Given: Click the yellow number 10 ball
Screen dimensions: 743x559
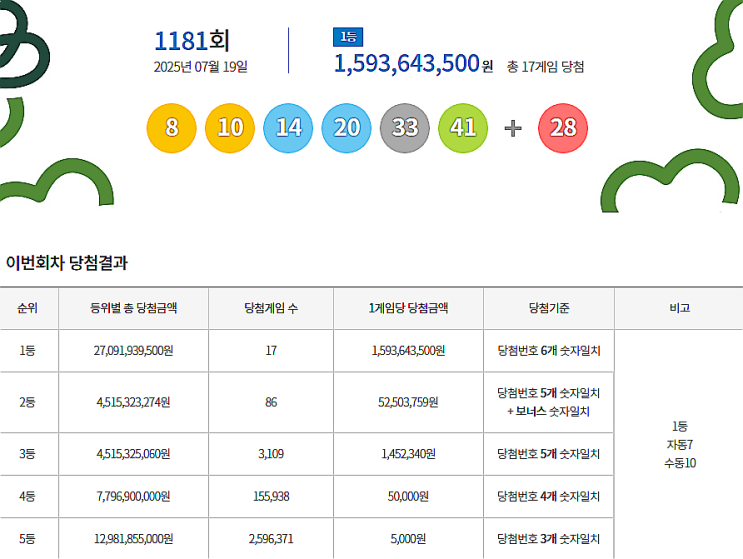Looking at the screenshot, I should tap(230, 128).
